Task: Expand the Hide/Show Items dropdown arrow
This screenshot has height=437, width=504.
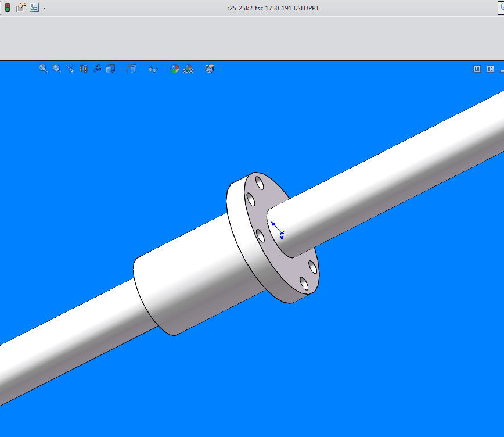Action: [164, 69]
